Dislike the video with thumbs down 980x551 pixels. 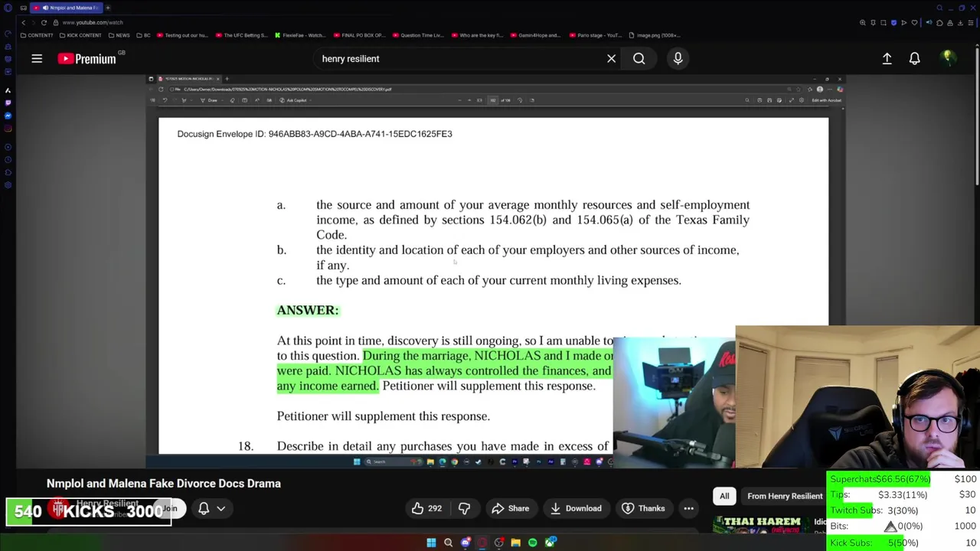(x=464, y=508)
